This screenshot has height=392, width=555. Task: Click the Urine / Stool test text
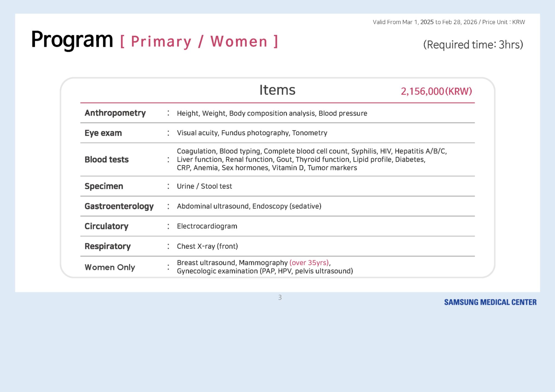coord(204,186)
